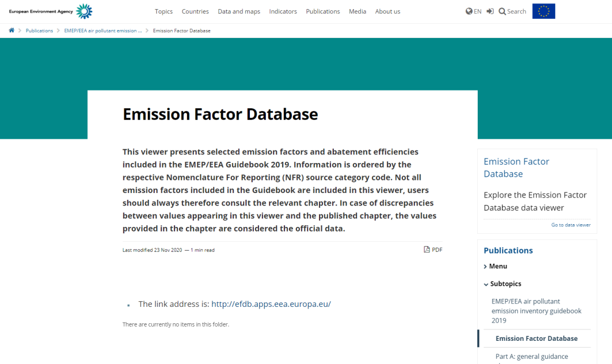The image size is (612, 364).
Task: Open the efdb.apps.eea.europa.eu link
Action: click(x=271, y=304)
